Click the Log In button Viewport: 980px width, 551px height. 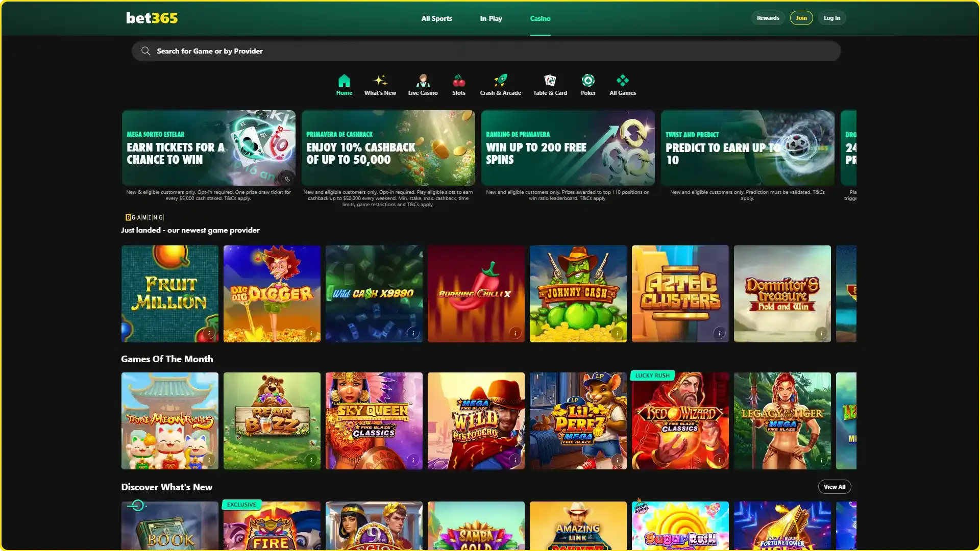click(831, 18)
